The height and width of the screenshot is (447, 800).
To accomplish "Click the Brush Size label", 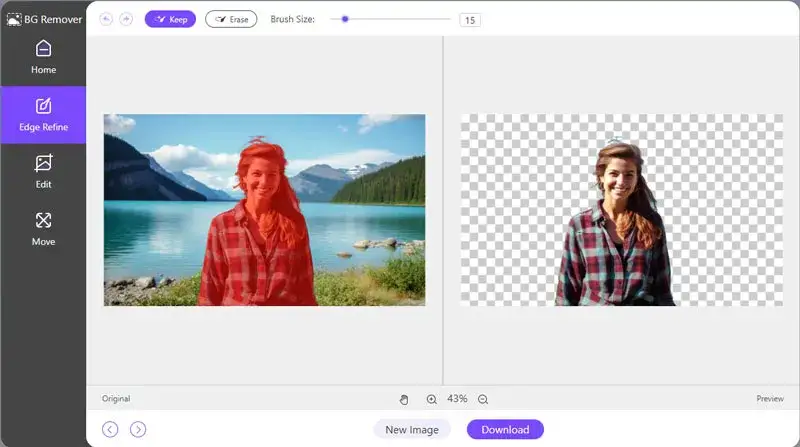I will click(292, 19).
